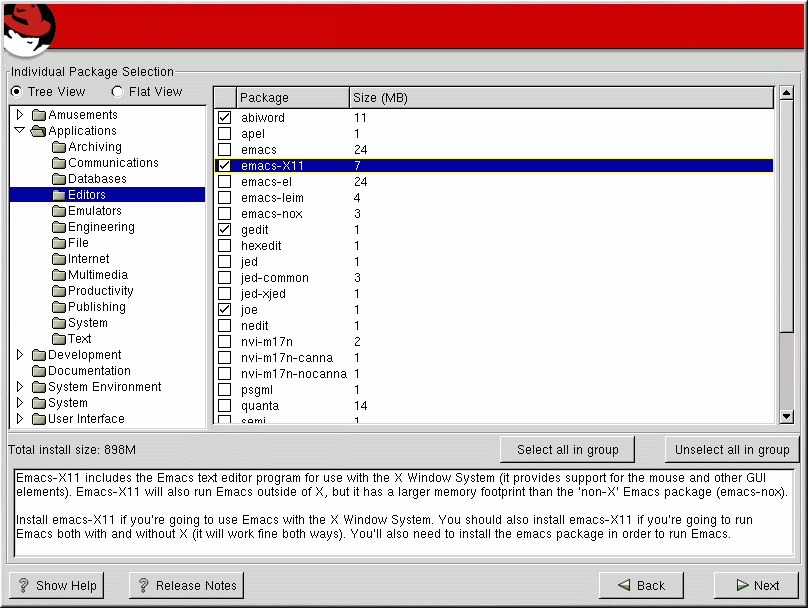Click the Internet folder icon

59,259
